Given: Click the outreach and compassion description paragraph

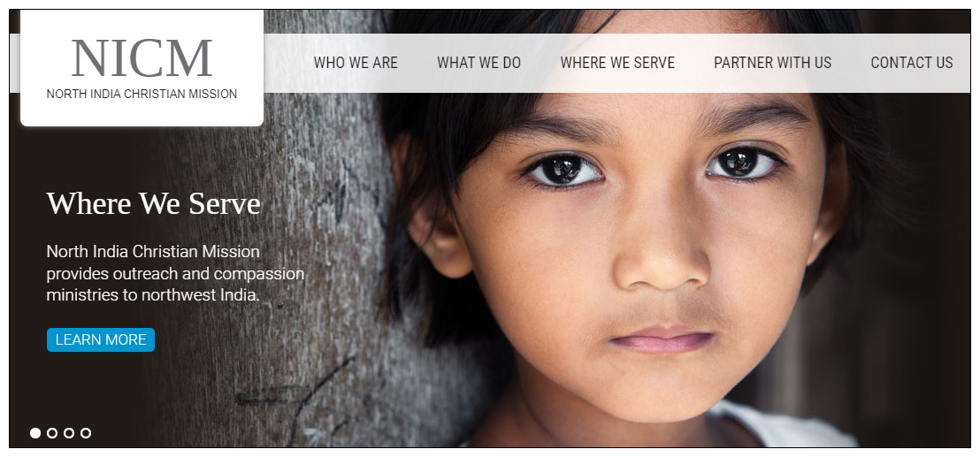Looking at the screenshot, I should [176, 273].
